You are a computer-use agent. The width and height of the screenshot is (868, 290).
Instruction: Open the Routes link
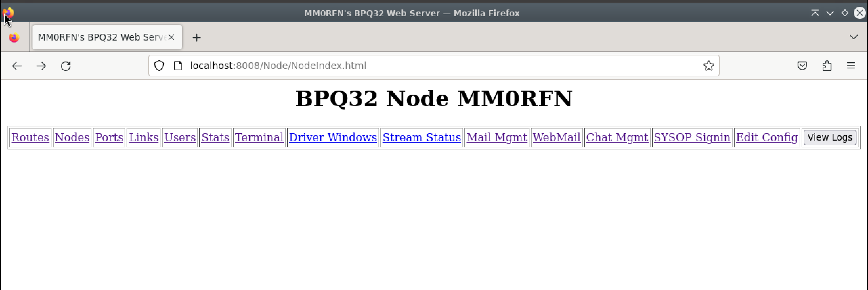pos(30,138)
